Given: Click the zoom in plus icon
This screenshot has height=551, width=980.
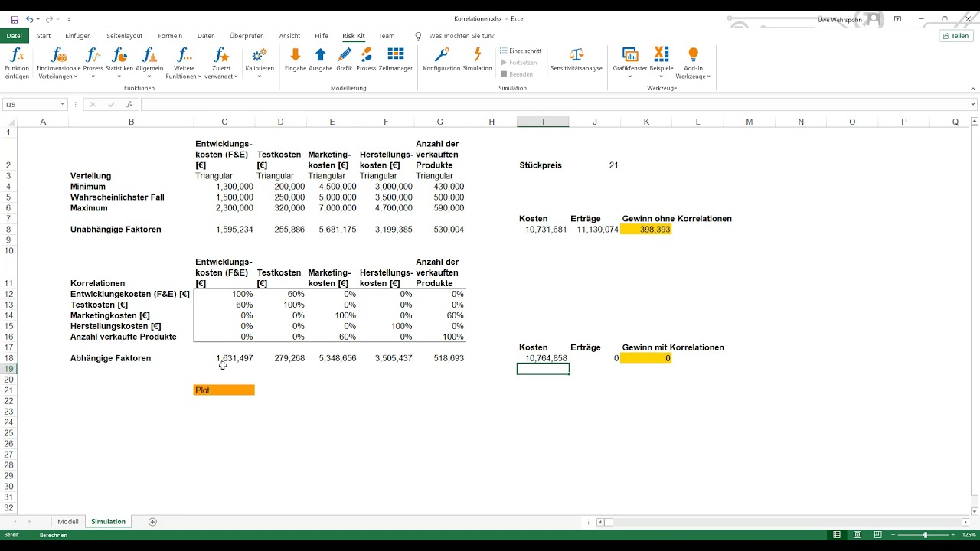Looking at the screenshot, I should point(955,535).
